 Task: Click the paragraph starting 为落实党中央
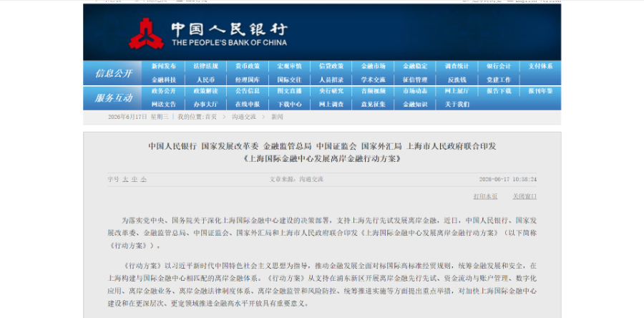coord(322,233)
